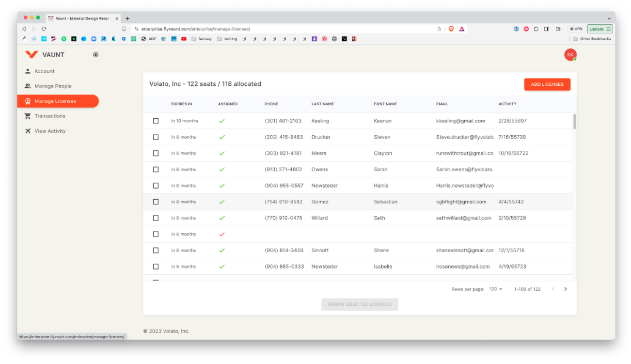The width and height of the screenshot is (631, 364).
Task: Select the checkbox for Owens row
Action: (x=156, y=170)
